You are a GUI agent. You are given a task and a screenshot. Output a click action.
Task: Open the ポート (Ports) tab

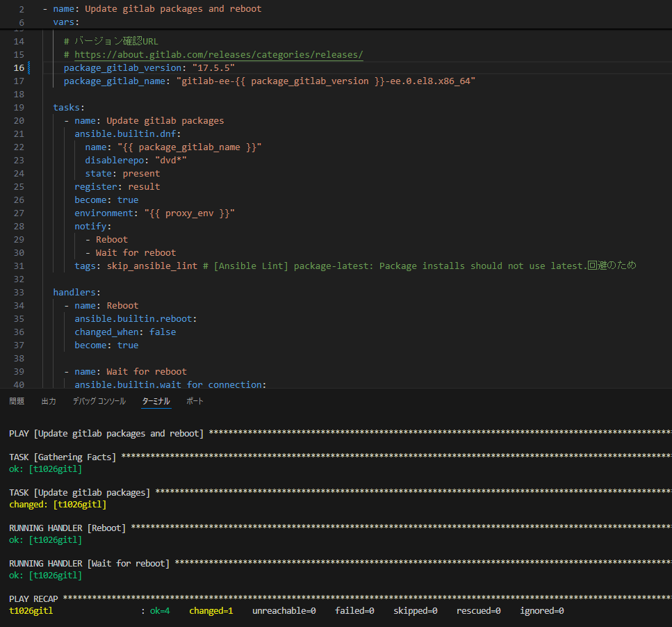[x=195, y=401]
